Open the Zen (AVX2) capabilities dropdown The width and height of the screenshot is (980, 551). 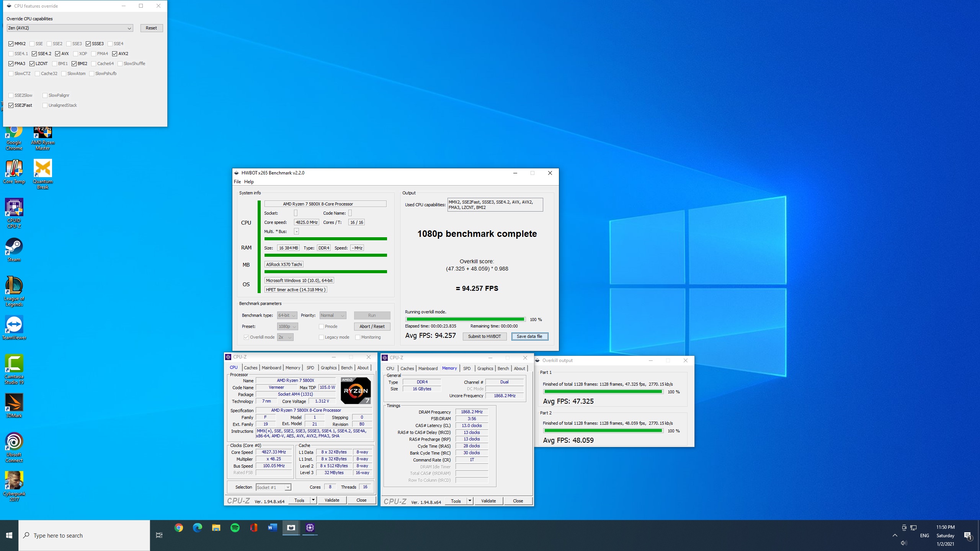click(x=70, y=28)
